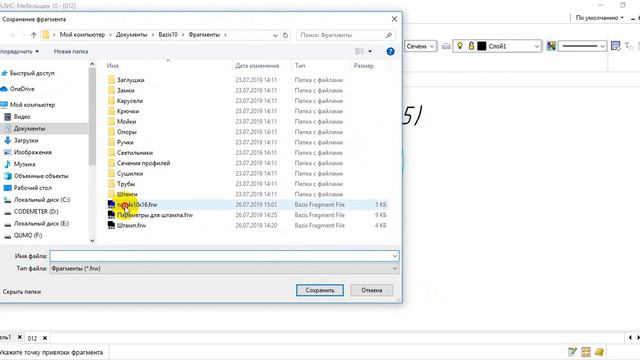The width and height of the screenshot is (640, 360).
Task: Select the Заглушки folder
Action: (130, 80)
